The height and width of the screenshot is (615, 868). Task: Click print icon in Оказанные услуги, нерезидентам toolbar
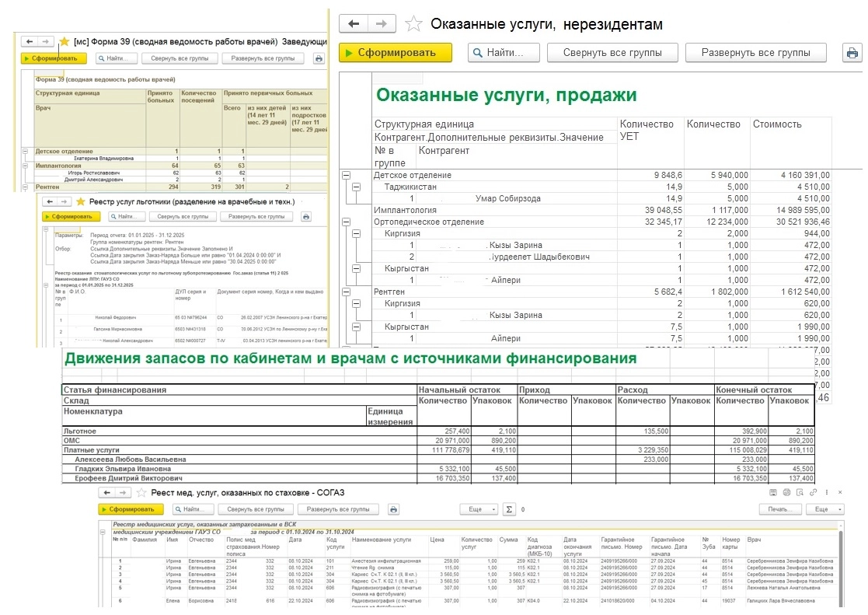coord(852,53)
